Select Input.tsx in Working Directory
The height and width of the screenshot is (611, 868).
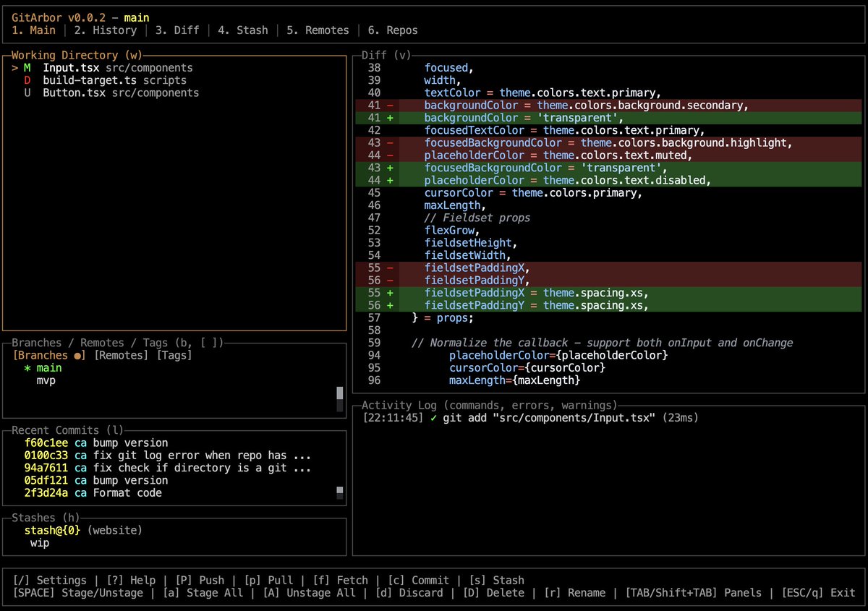[174, 68]
